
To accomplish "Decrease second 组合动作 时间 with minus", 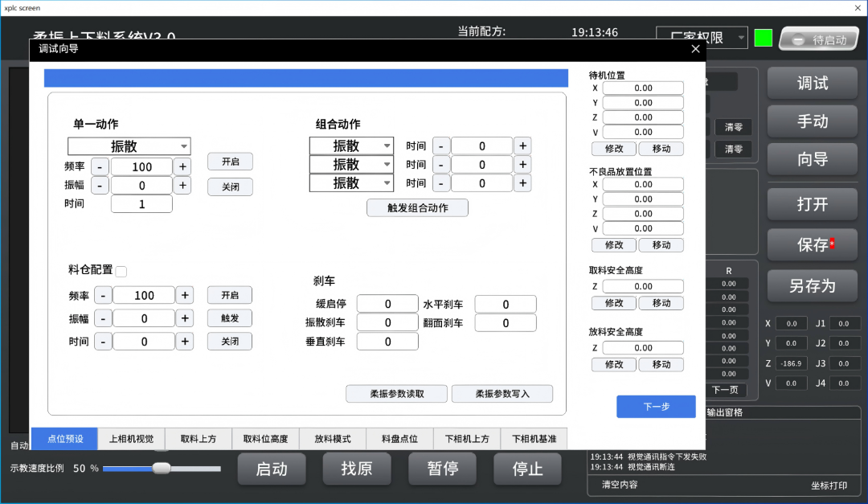I will point(440,165).
